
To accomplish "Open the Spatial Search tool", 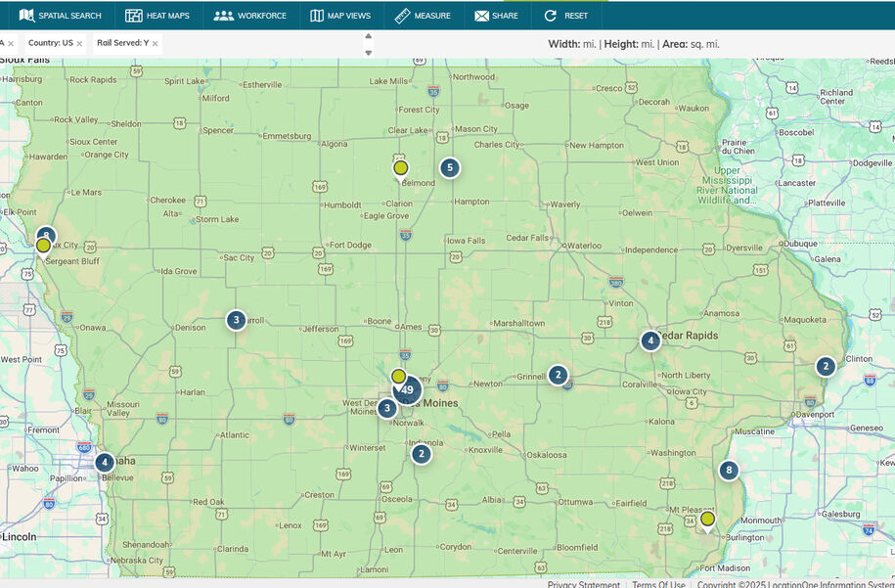I will pyautogui.click(x=60, y=16).
